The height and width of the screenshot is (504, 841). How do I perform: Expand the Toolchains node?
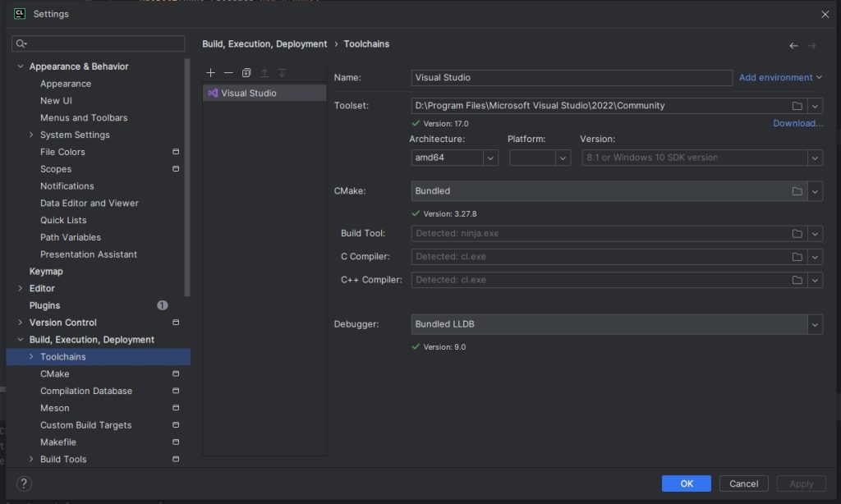coord(31,356)
